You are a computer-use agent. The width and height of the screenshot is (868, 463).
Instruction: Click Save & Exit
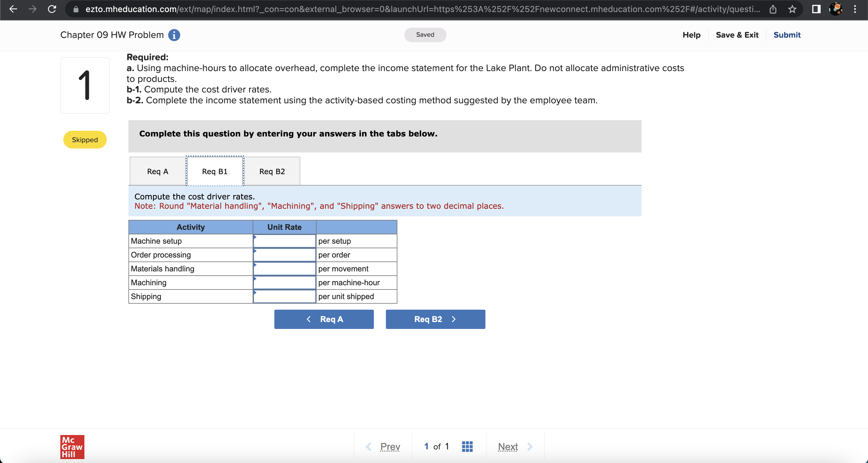(x=737, y=35)
